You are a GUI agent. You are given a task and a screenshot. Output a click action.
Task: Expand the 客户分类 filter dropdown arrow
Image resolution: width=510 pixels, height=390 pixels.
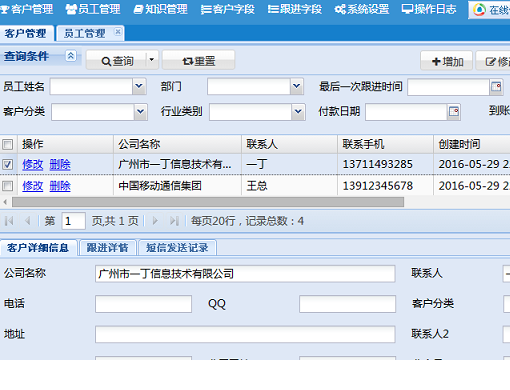click(x=141, y=112)
